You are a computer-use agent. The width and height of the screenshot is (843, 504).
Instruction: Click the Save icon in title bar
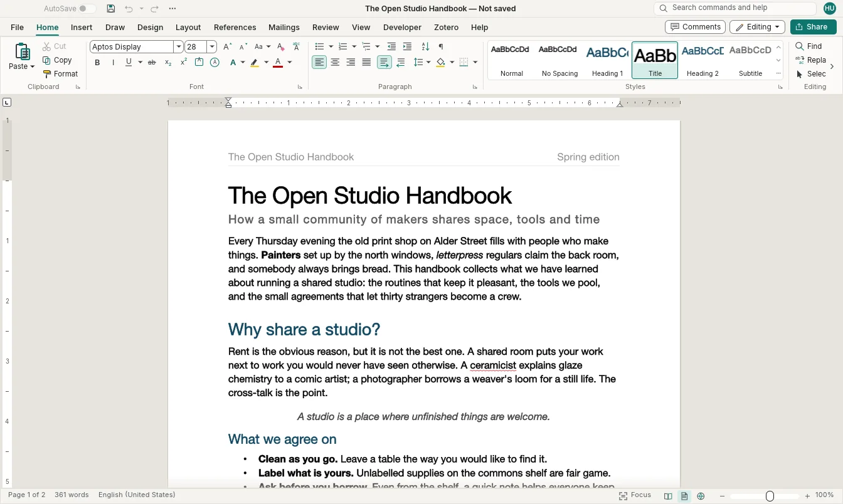(x=111, y=9)
